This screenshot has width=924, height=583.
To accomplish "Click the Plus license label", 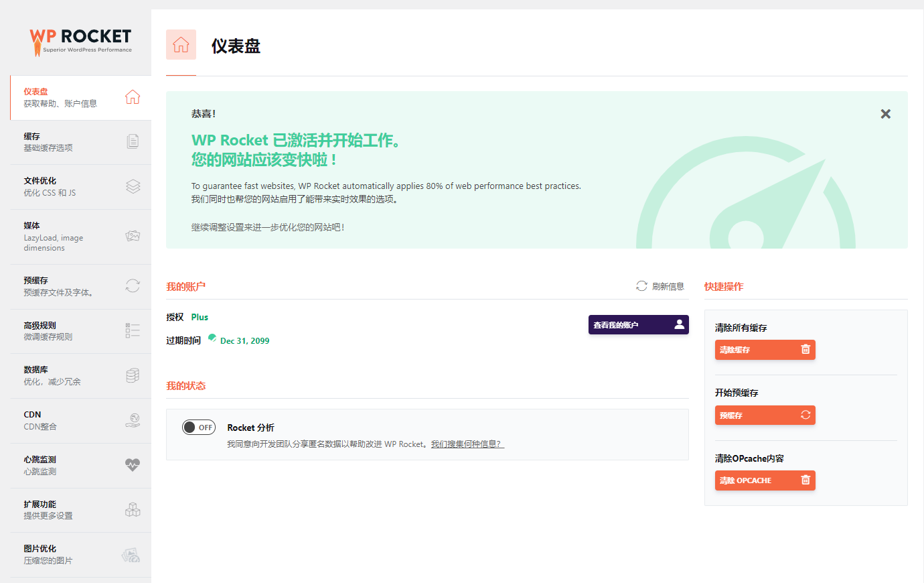I will (200, 317).
